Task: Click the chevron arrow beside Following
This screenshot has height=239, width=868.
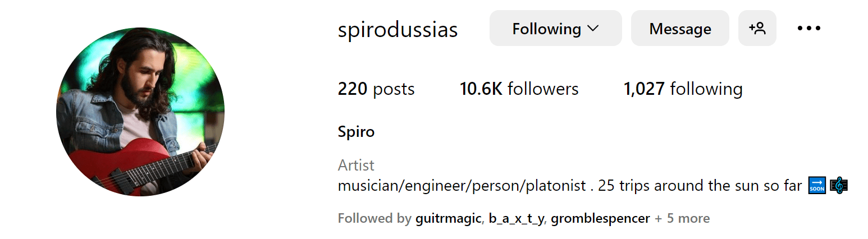Action: 593,28
